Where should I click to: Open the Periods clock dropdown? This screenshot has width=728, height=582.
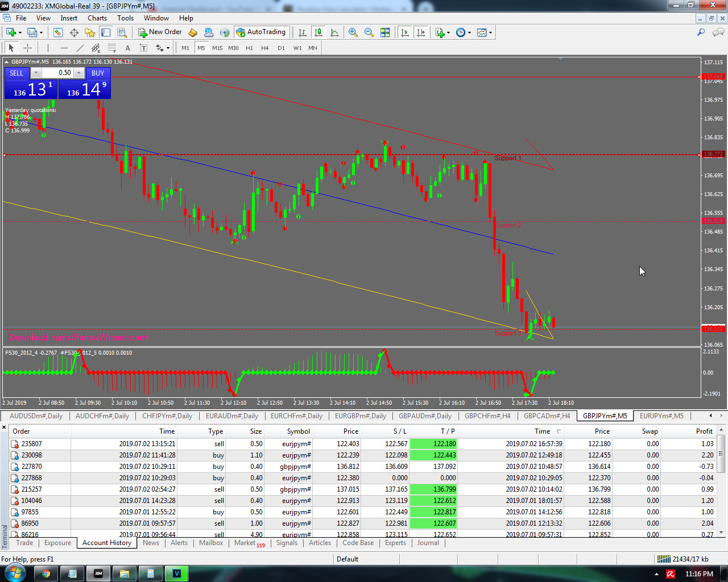coord(469,32)
